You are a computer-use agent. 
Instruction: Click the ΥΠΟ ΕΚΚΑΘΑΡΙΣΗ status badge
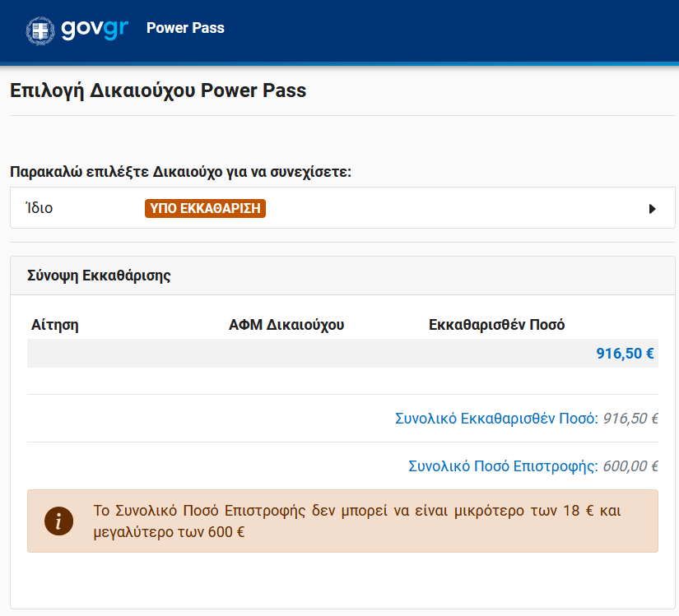pos(205,209)
